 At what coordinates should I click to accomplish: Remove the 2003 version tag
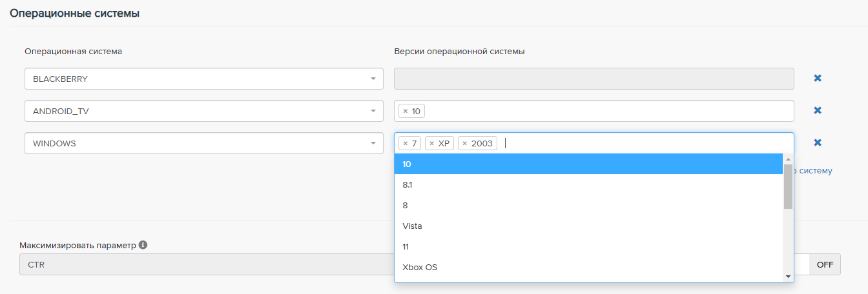pos(465,143)
